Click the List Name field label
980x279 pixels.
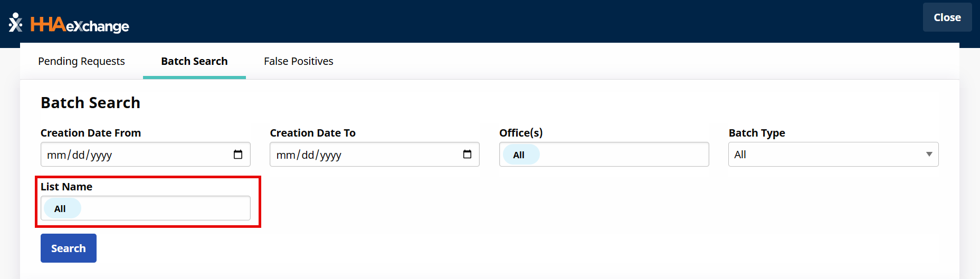[x=66, y=187]
